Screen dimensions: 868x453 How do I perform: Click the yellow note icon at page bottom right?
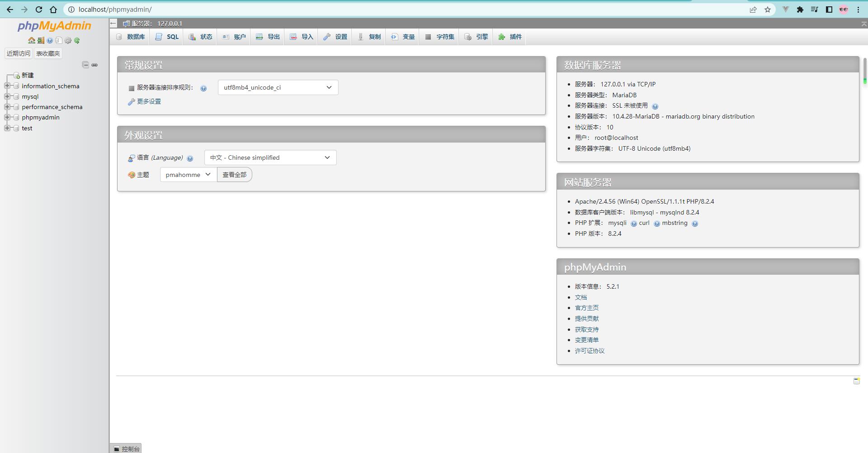(x=856, y=381)
